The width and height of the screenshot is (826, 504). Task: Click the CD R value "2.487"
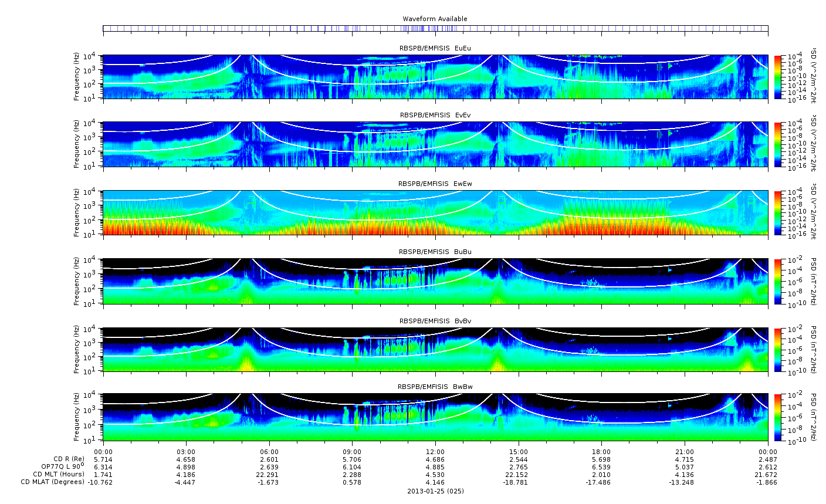pos(768,459)
